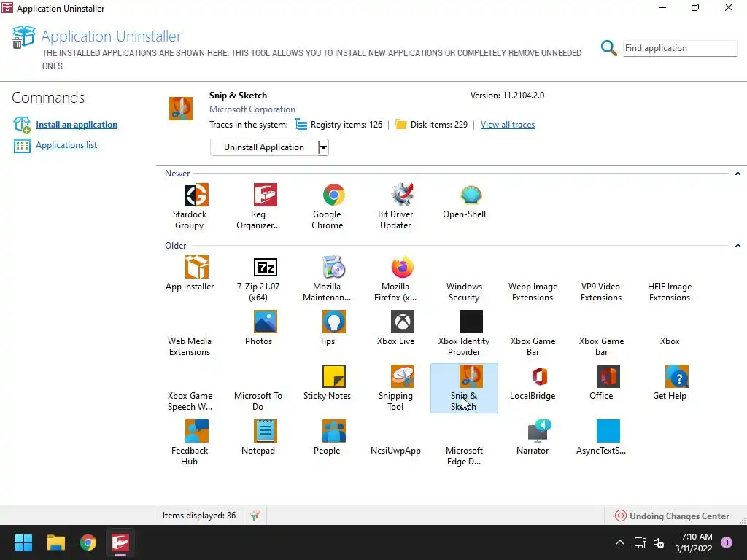Select the highlighted Snip & Sketch tile

(465, 388)
